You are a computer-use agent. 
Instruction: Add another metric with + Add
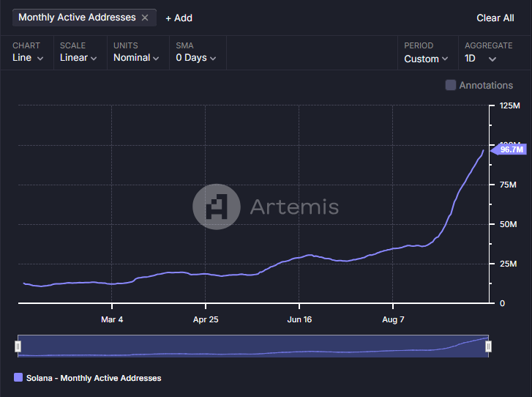click(179, 18)
